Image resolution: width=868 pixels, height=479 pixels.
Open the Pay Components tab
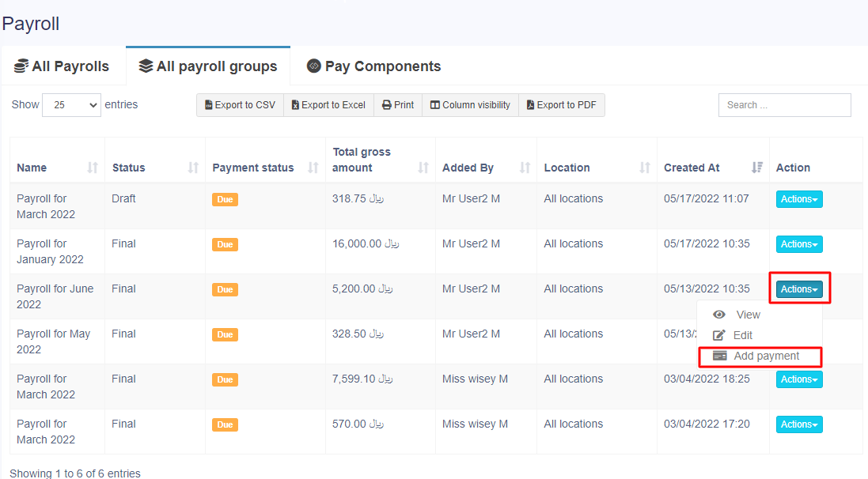[373, 66]
